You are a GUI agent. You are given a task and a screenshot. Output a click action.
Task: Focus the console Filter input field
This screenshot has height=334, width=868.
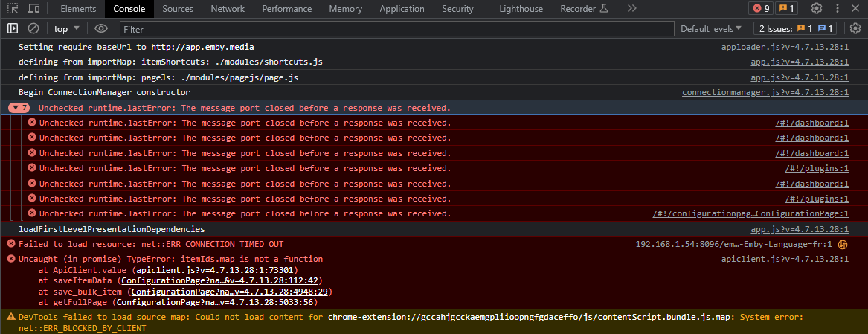pos(394,29)
